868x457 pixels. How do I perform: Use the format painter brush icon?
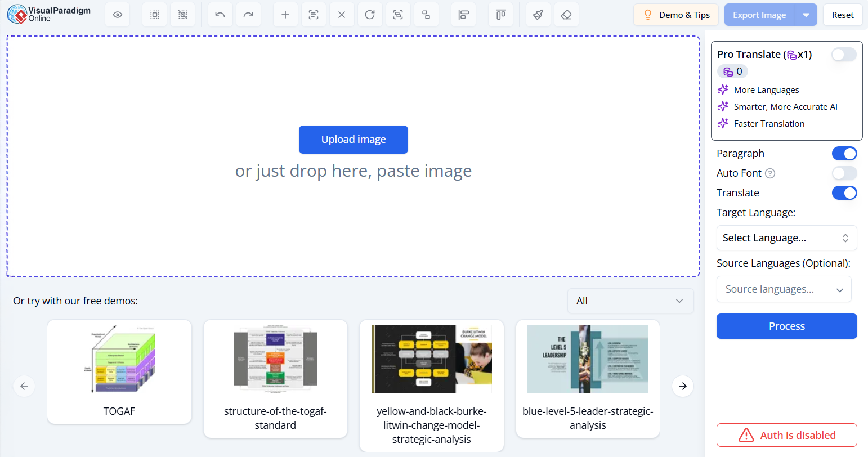538,14
